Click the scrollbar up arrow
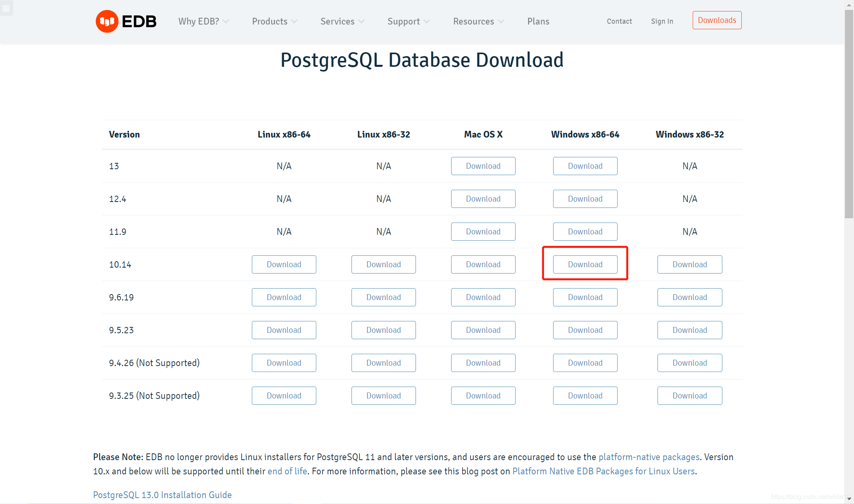Image resolution: width=854 pixels, height=504 pixels. [x=849, y=5]
